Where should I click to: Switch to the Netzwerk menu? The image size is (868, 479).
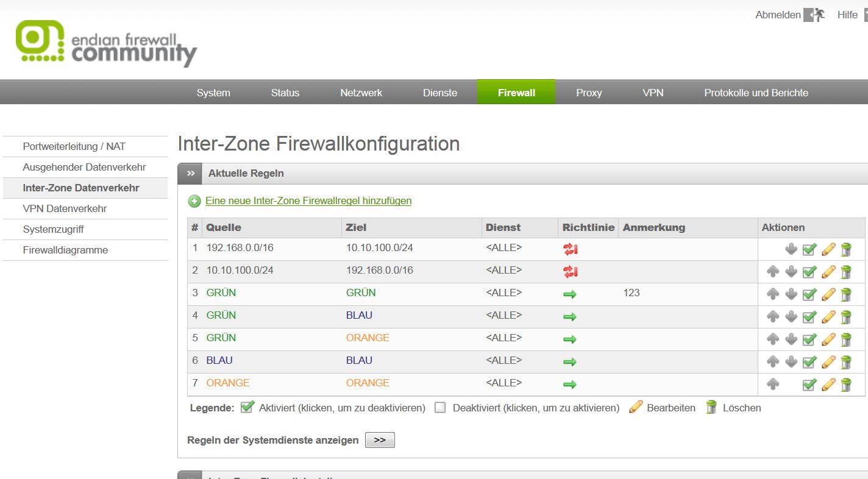click(361, 93)
